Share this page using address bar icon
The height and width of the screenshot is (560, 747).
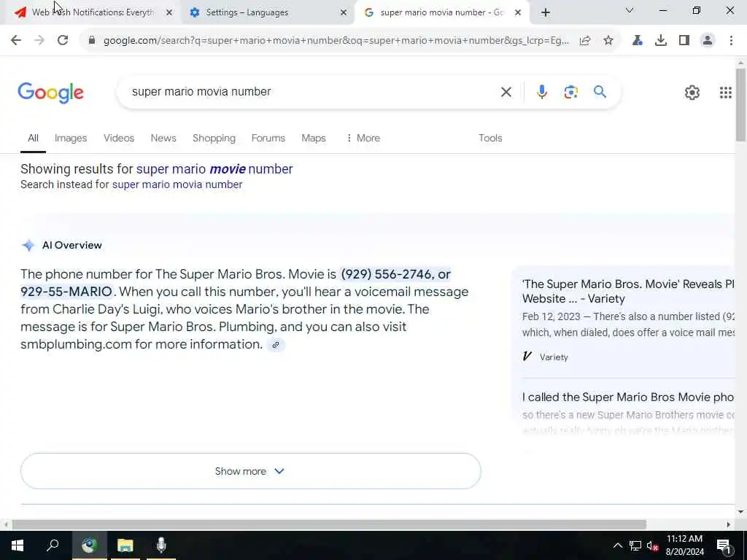(585, 41)
